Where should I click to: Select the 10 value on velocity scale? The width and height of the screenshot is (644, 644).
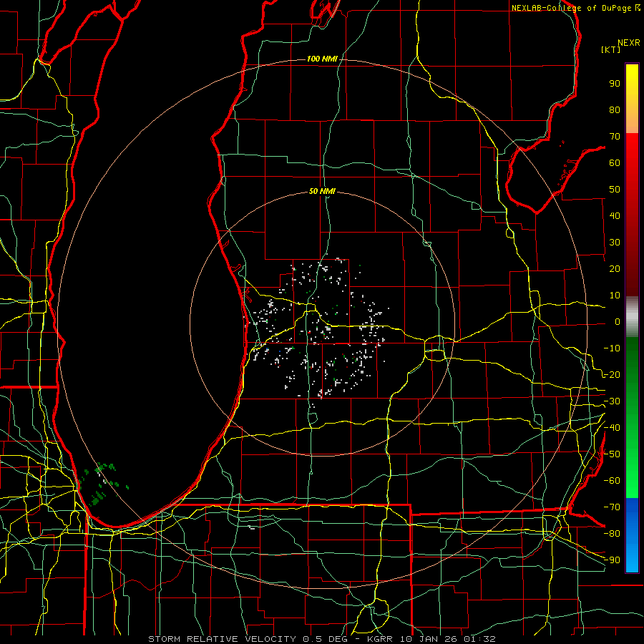(615, 296)
